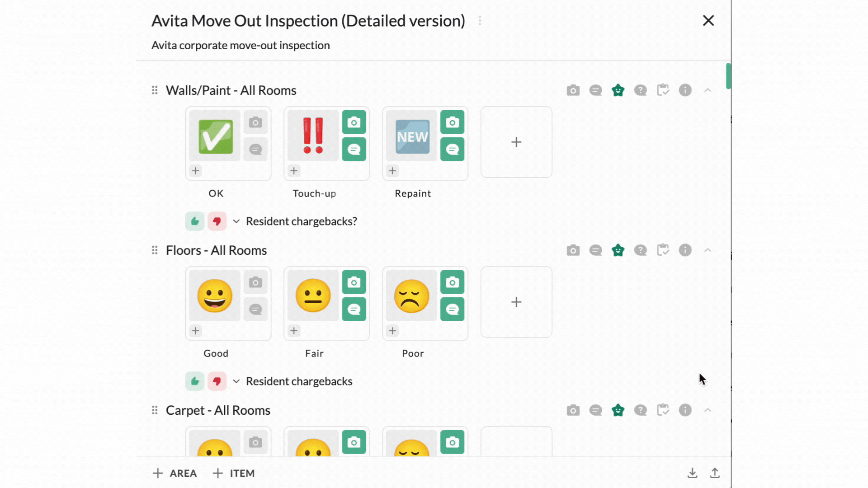Add a new AREA
This screenshot has height=488, width=868.
[175, 473]
